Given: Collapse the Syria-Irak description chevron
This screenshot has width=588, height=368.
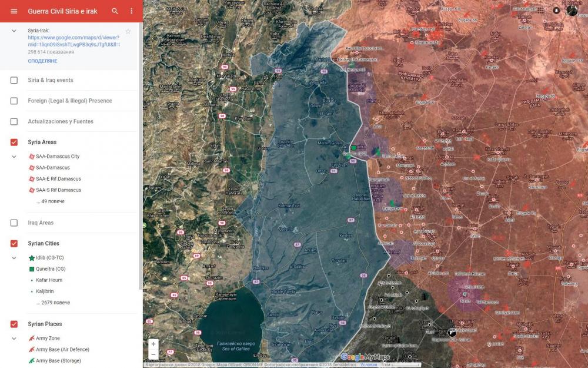Looking at the screenshot, I should 14,31.
